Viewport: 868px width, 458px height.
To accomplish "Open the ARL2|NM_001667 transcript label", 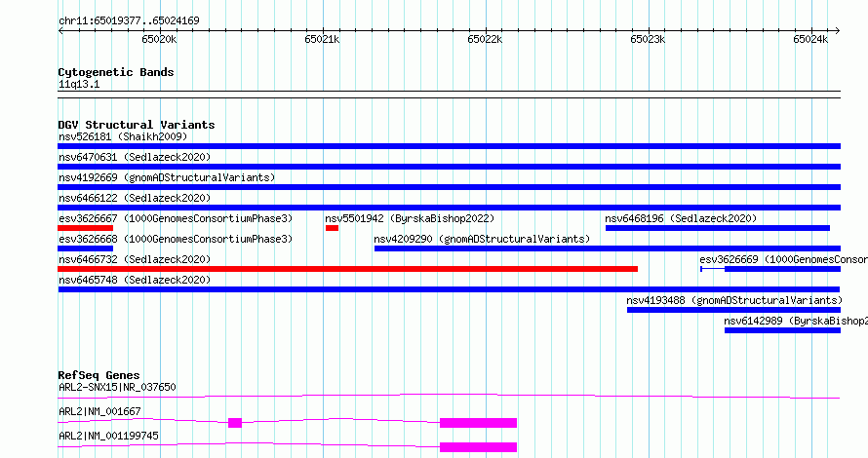I will (99, 411).
